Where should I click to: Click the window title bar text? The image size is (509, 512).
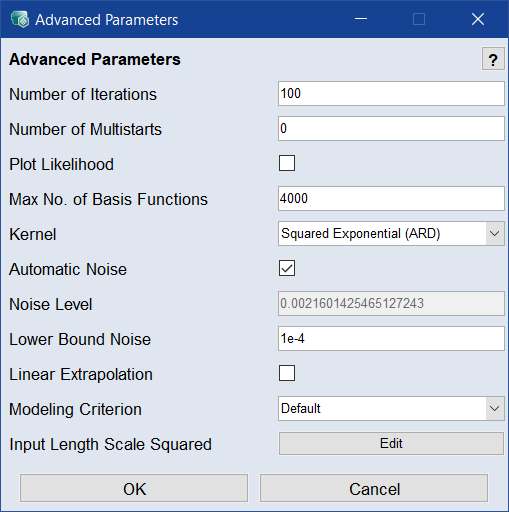pos(107,20)
